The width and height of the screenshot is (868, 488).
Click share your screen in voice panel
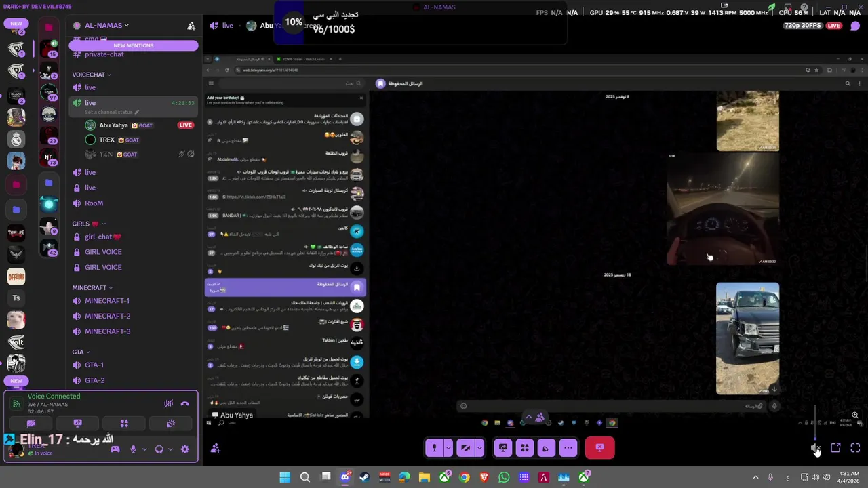coord(77,423)
